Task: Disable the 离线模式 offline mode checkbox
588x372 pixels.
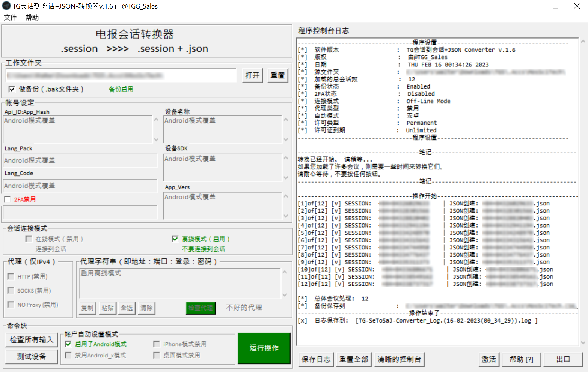Action: pyautogui.click(x=175, y=238)
